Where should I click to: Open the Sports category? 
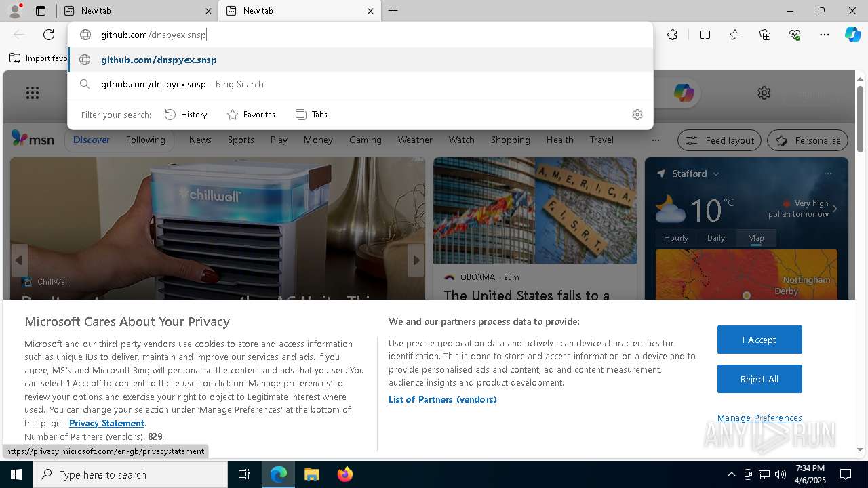241,140
